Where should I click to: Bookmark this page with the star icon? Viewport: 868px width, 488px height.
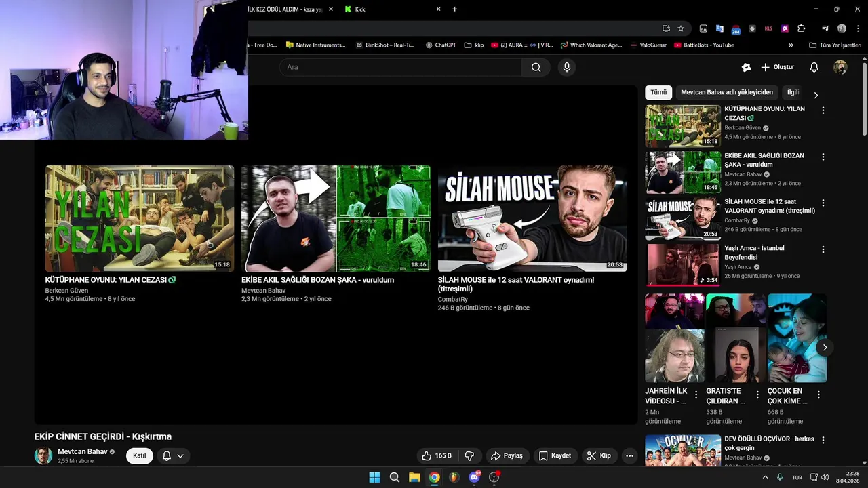681,28
